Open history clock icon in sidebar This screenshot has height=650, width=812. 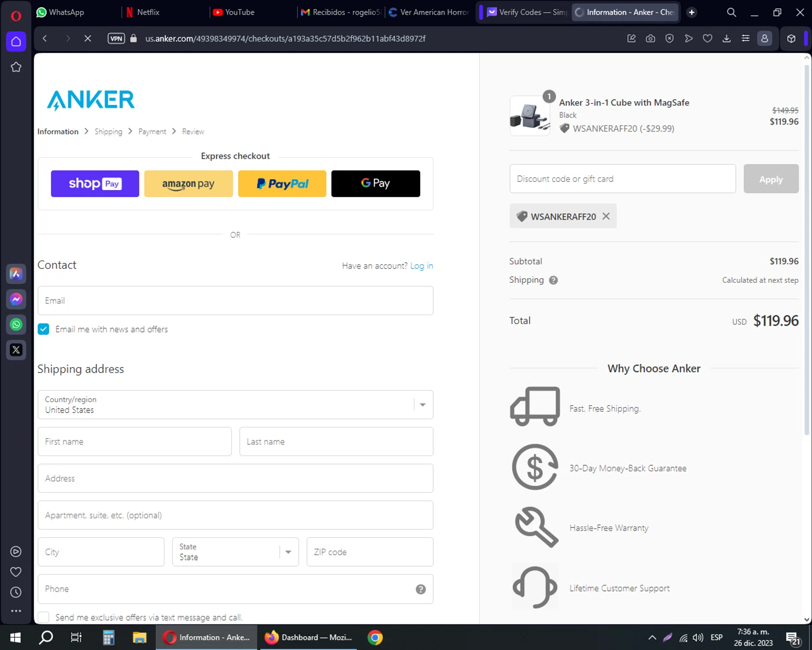click(16, 592)
